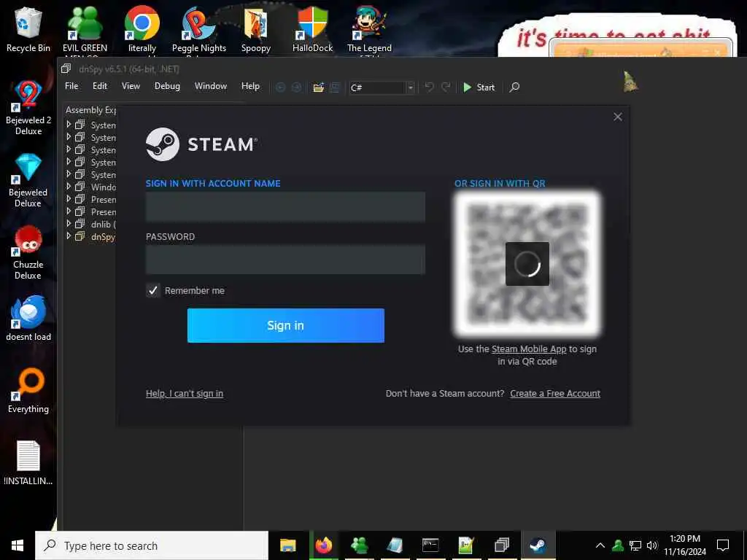Click the Steam taskbar icon
Viewport: 747px width, 560px height.
click(x=538, y=545)
